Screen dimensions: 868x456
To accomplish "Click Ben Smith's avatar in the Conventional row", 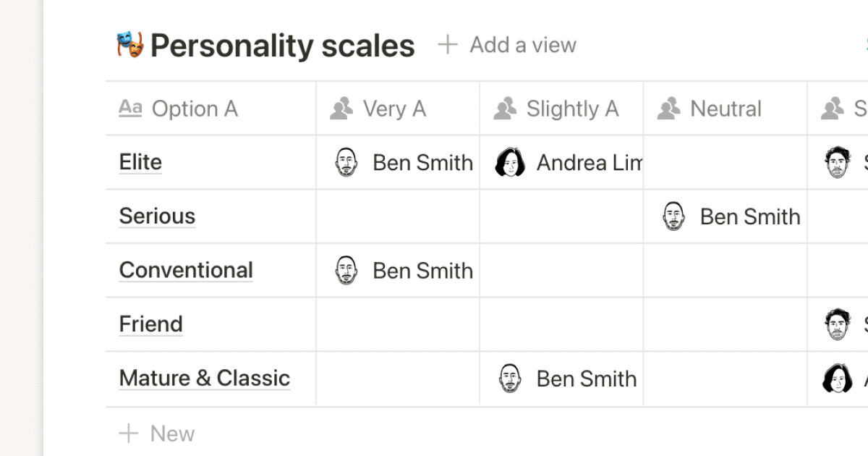I will (346, 271).
